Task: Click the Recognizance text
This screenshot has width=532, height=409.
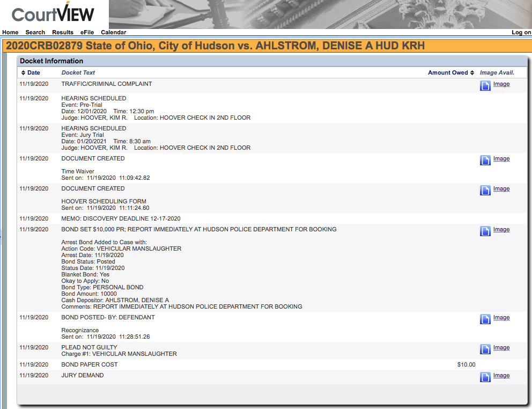Action: pyautogui.click(x=80, y=330)
